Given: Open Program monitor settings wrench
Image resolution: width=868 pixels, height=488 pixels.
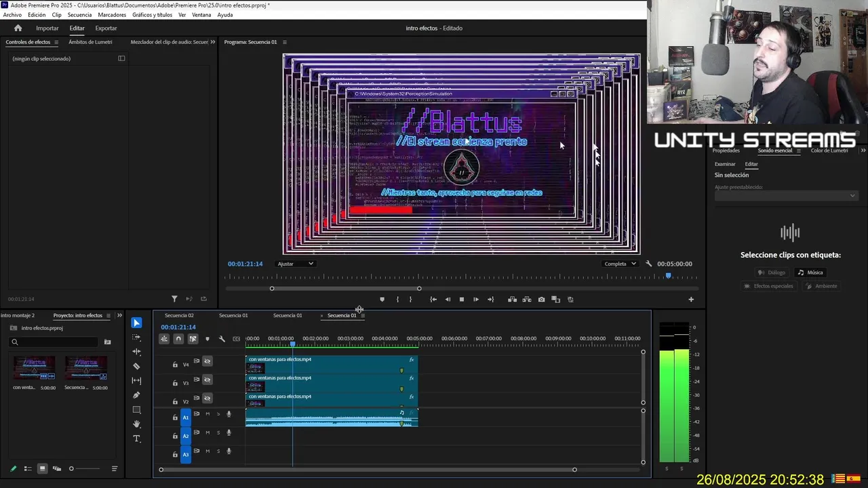Looking at the screenshot, I should [x=648, y=264].
